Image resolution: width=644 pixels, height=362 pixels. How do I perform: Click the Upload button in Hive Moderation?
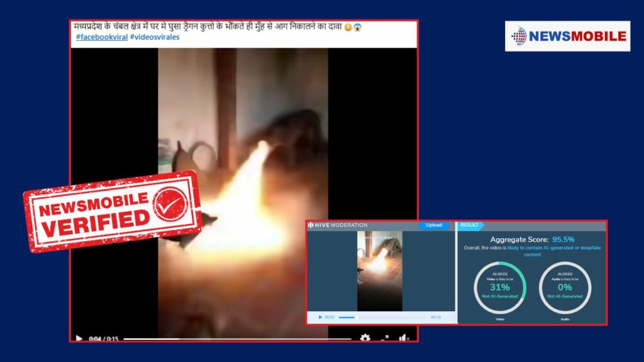[434, 225]
